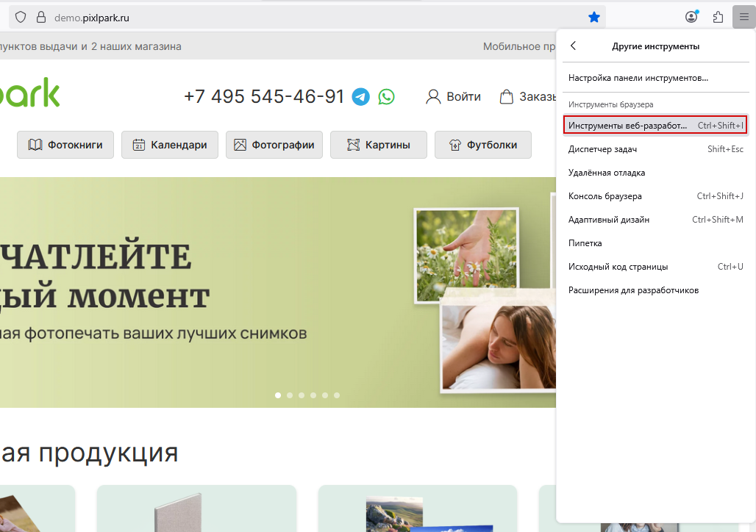Click the address bar URL field
Viewport: 756px width, 532px height.
(x=294, y=17)
